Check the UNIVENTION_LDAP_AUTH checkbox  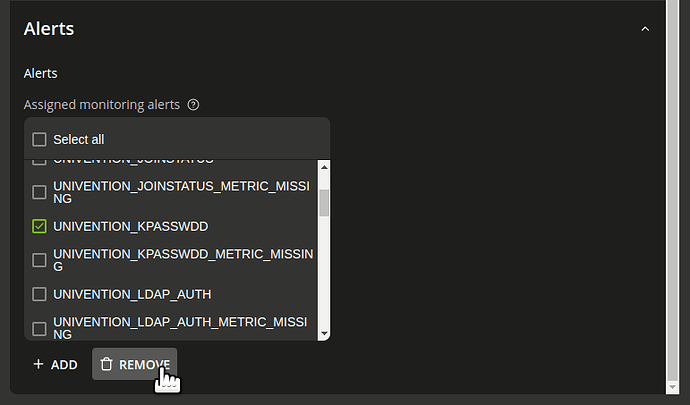click(39, 294)
